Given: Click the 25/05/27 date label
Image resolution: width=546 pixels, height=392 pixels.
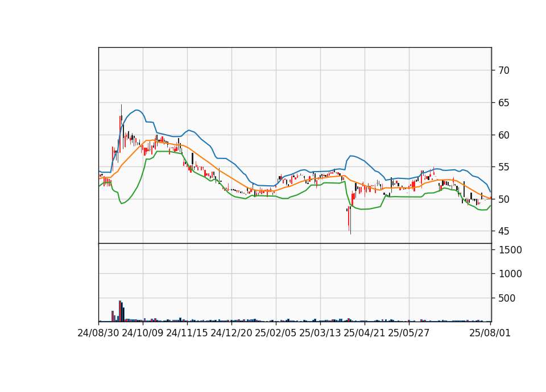Looking at the screenshot, I should pos(409,333).
